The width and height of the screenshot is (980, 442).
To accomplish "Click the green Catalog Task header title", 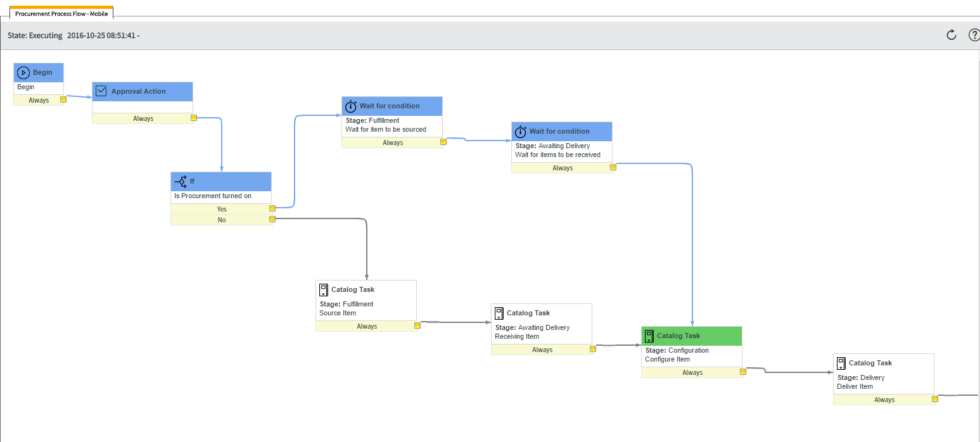I will tap(678, 336).
